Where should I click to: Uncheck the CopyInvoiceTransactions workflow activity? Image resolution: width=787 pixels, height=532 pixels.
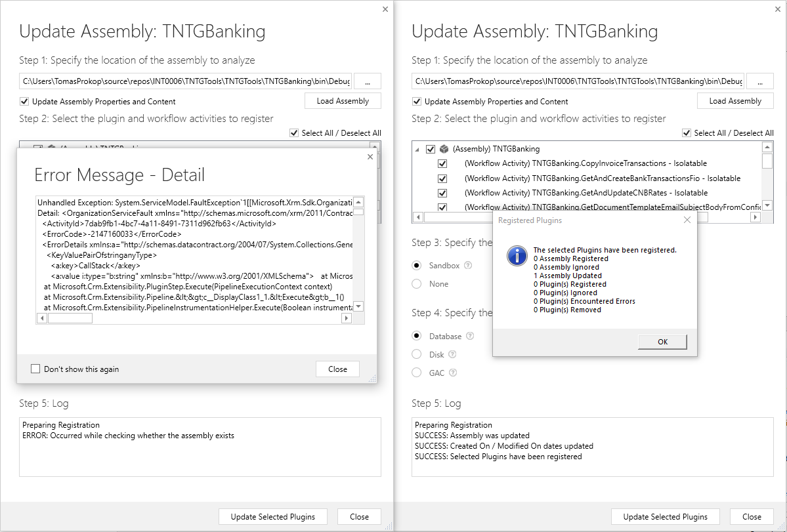pyautogui.click(x=442, y=163)
